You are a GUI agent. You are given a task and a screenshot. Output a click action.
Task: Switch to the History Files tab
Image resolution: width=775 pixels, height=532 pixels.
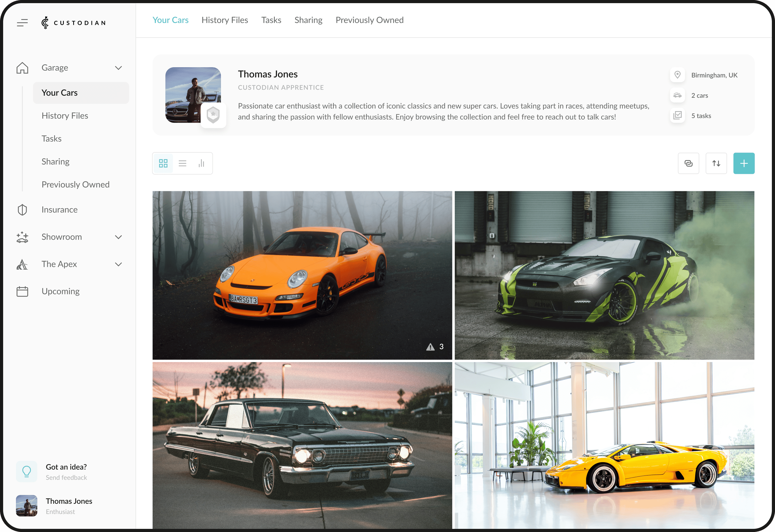224,20
